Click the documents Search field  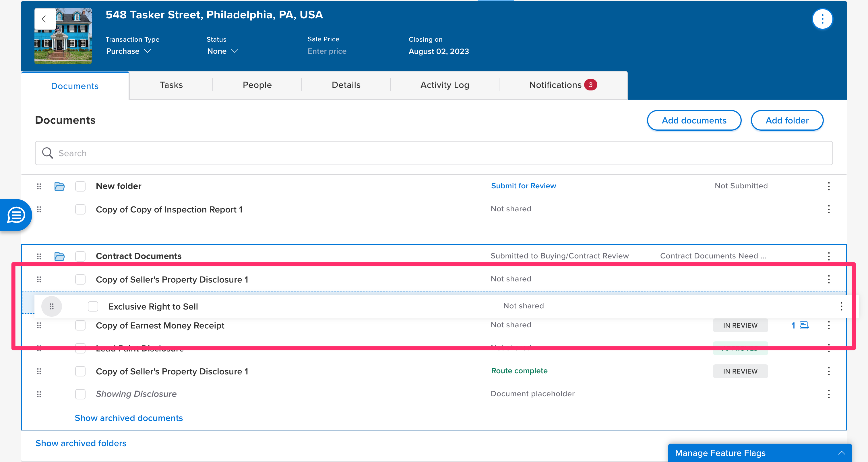pyautogui.click(x=434, y=153)
